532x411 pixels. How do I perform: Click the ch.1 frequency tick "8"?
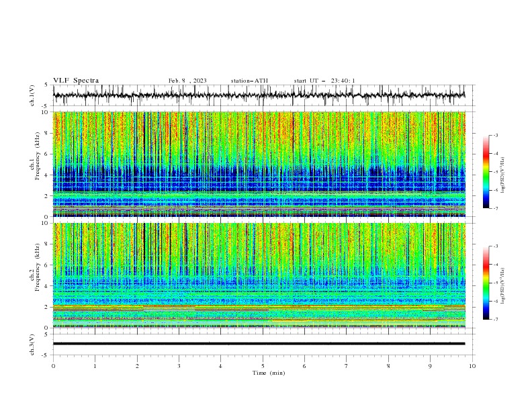[x=46, y=133]
